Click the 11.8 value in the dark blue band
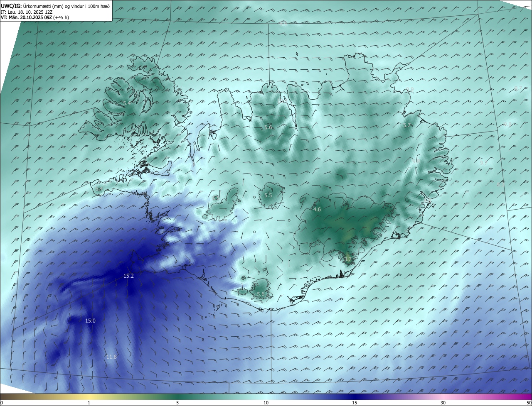Image resolution: width=532 pixels, height=406 pixels. (x=111, y=357)
